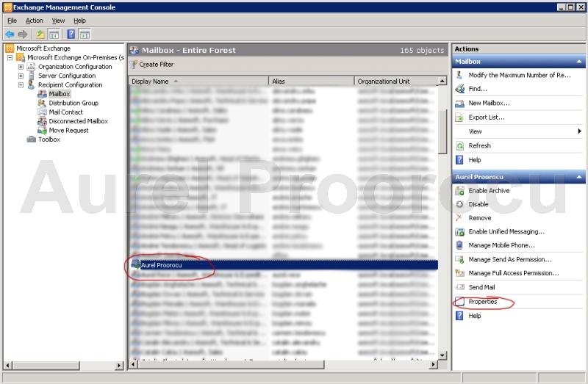Image resolution: width=588 pixels, height=384 pixels.
Task: Click the mailbox list scroll down arrow
Action: tap(442, 355)
